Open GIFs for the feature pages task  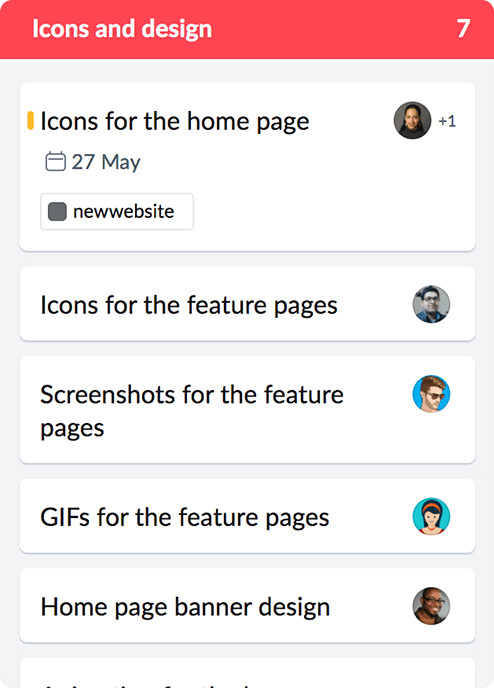(247, 516)
